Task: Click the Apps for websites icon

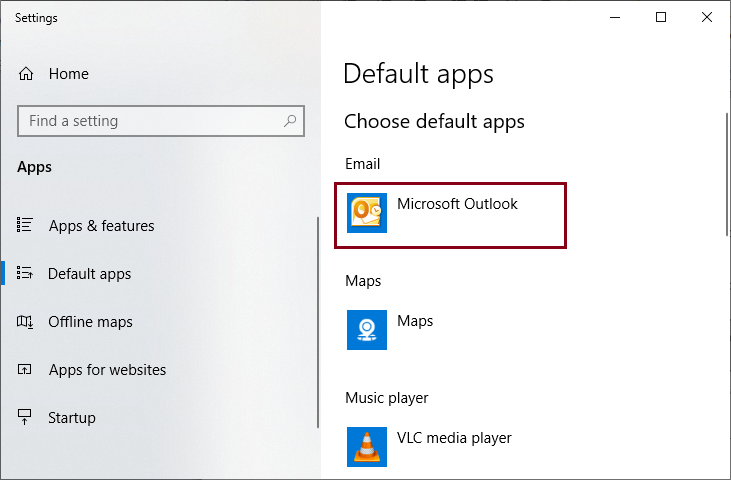Action: pos(25,370)
